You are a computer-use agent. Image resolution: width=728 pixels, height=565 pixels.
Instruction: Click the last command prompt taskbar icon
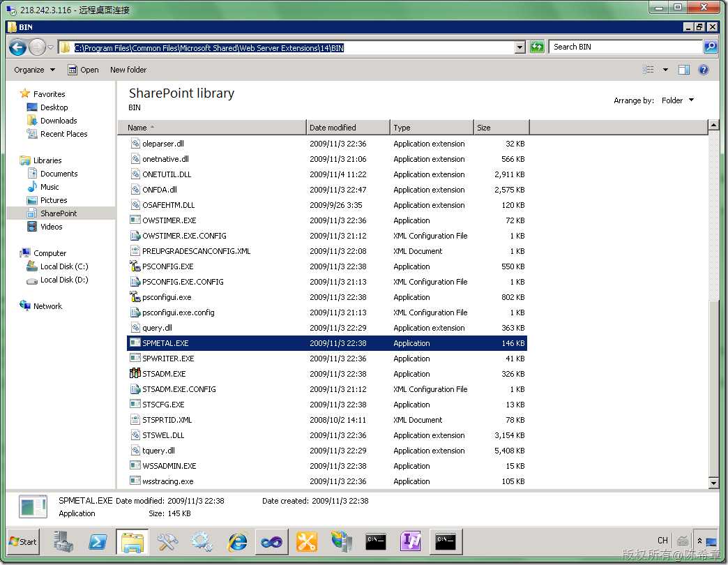[446, 541]
